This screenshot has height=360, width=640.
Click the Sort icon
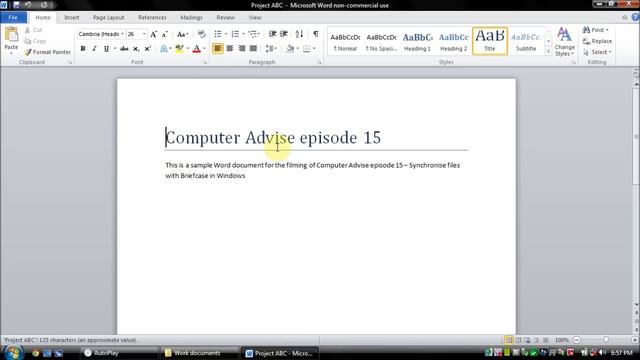[x=299, y=34]
